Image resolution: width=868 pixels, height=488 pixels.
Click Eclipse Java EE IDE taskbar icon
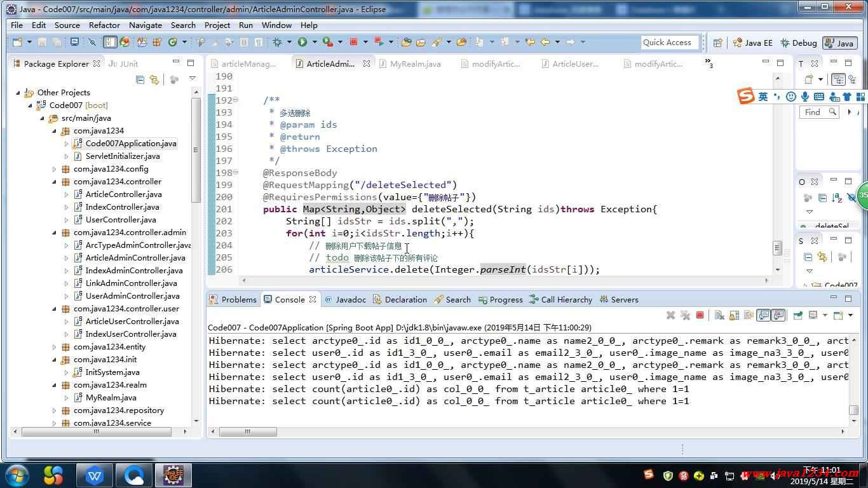pos(173,475)
